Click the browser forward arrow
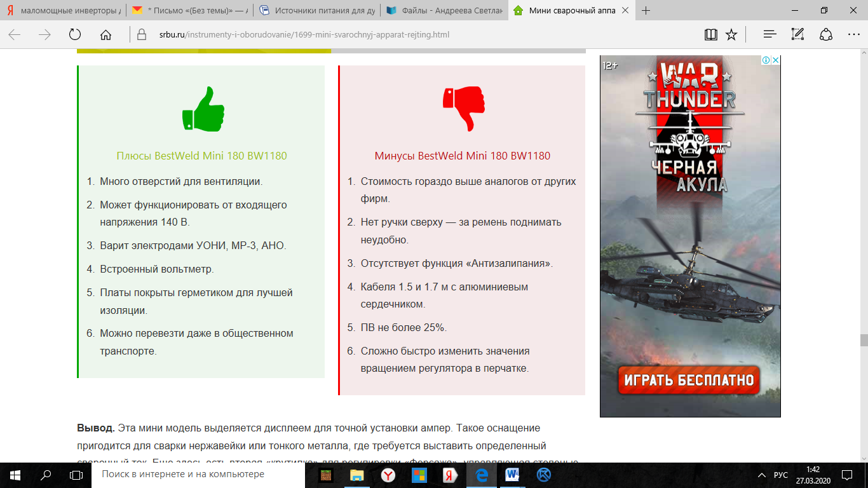 point(44,34)
